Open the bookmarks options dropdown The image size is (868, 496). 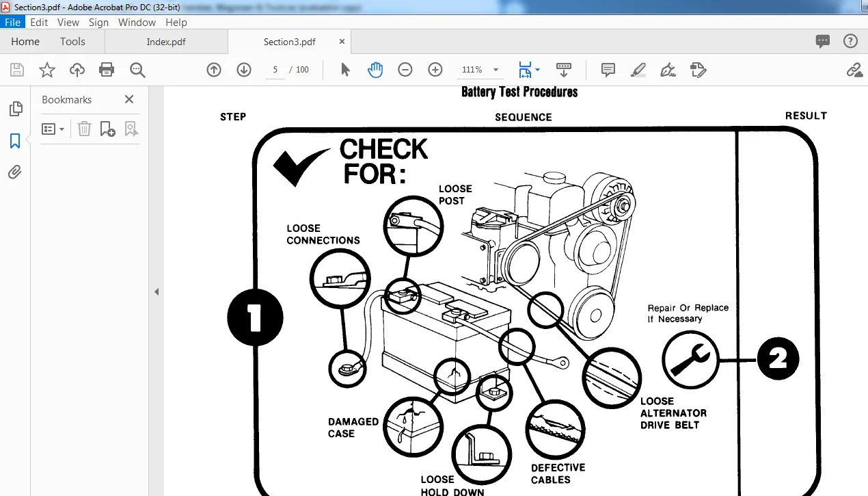[x=53, y=129]
